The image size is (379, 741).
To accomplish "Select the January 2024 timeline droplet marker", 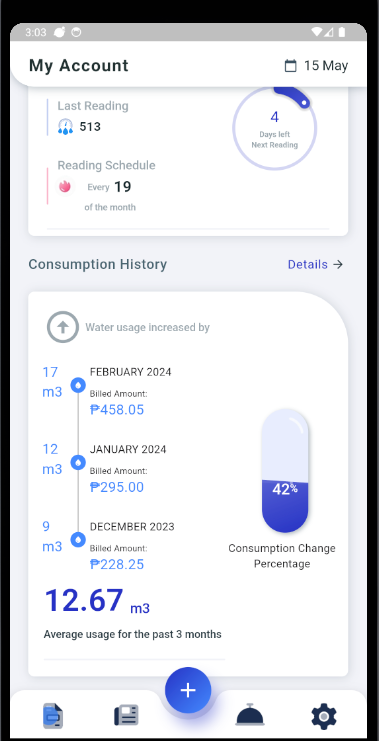I will (78, 462).
